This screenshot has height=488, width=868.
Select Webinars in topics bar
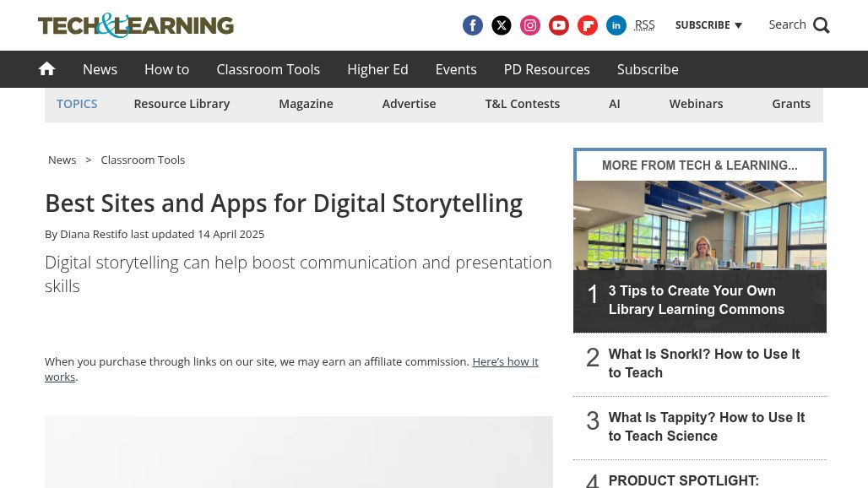click(x=696, y=104)
